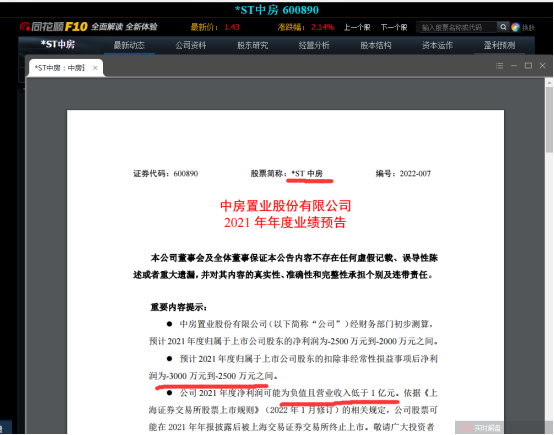Focus the stock name or code search field
The image size is (554, 435).
[456, 27]
